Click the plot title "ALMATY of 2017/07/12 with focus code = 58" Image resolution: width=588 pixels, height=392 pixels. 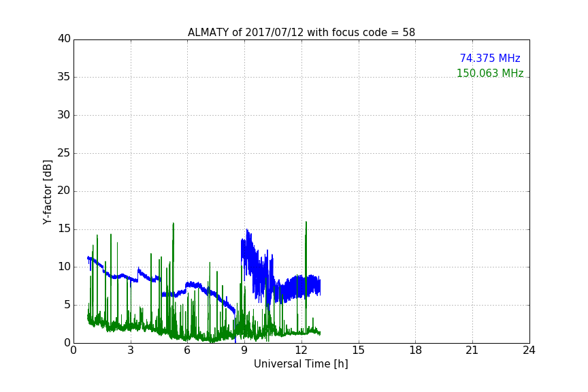(x=301, y=33)
